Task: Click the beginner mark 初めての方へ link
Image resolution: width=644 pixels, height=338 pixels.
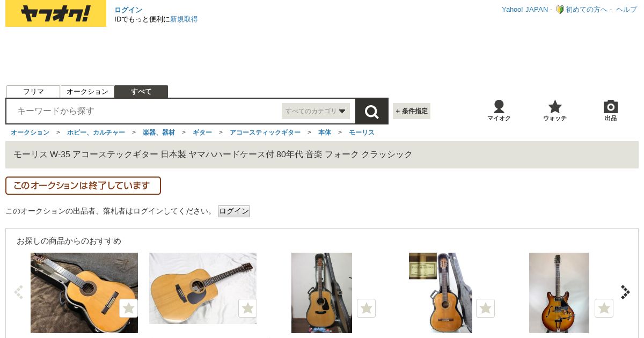Action: pos(582,10)
